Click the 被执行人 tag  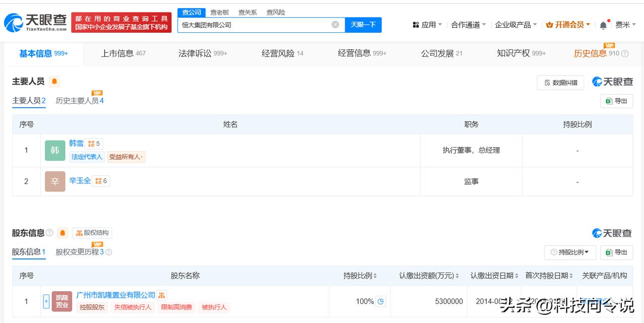click(214, 307)
